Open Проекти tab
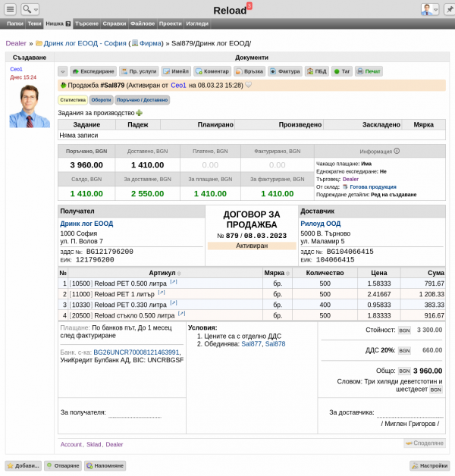 pyautogui.click(x=170, y=23)
